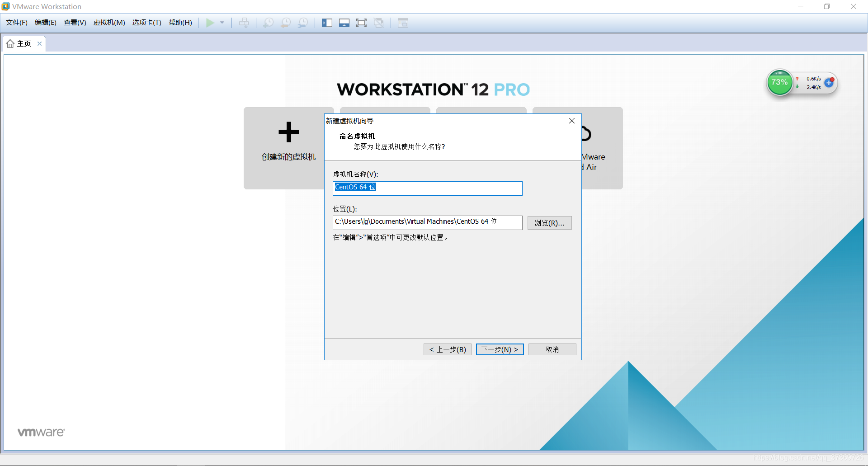Click the revert to snapshot icon

286,23
